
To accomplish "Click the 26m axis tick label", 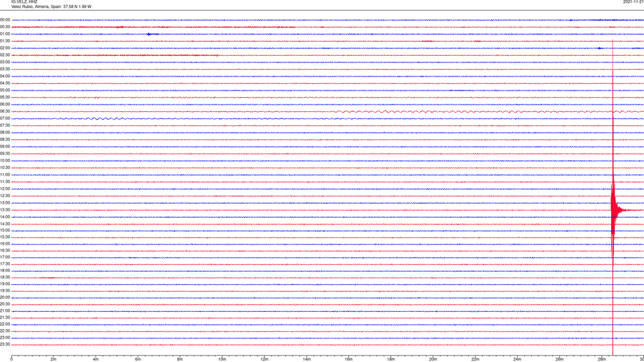I will [559, 359].
